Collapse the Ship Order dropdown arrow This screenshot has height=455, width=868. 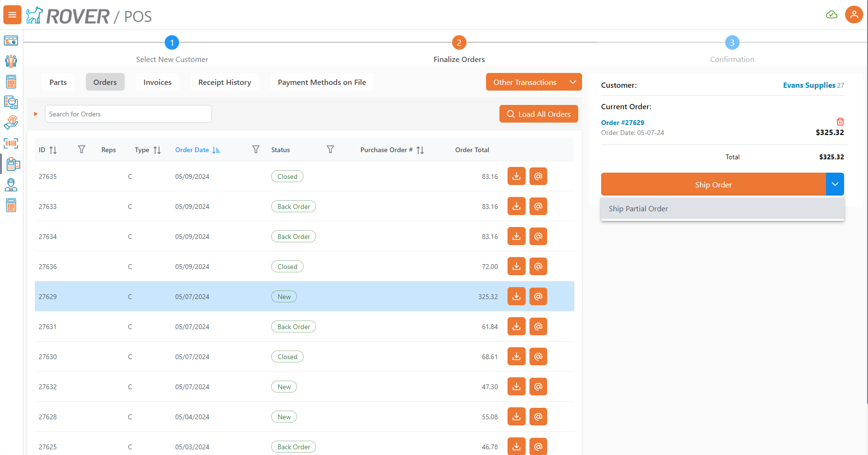[835, 184]
